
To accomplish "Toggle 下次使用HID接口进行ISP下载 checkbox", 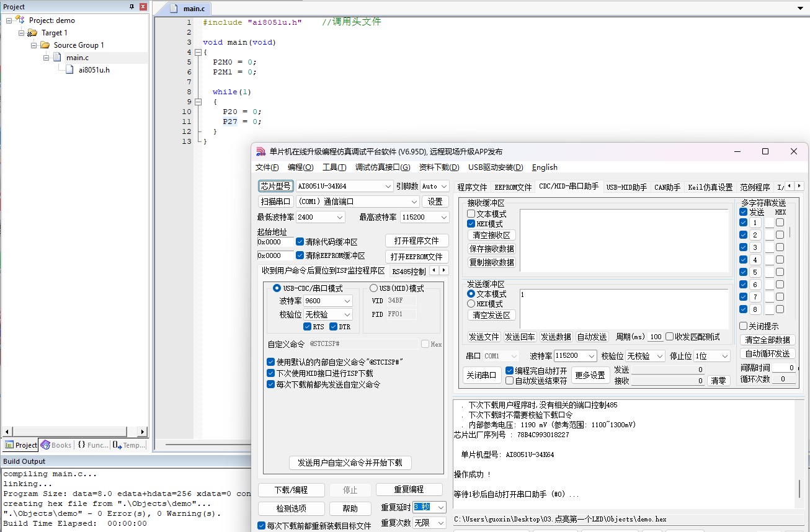I will coord(271,373).
